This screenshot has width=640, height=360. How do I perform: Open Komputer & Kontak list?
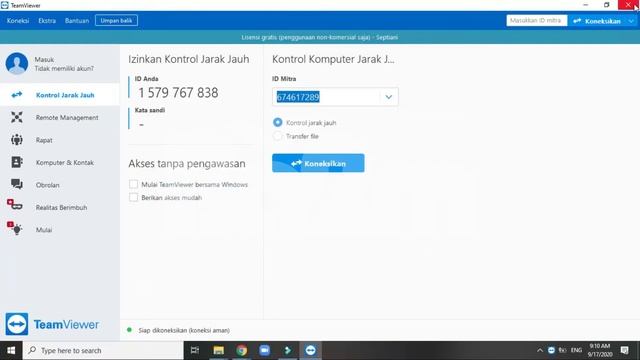tap(60, 162)
